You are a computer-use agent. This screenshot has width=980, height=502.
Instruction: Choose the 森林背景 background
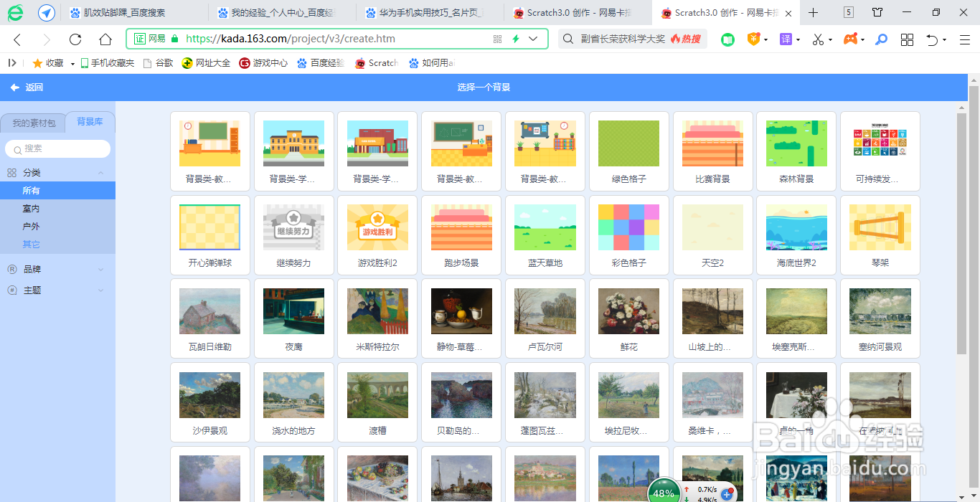796,151
